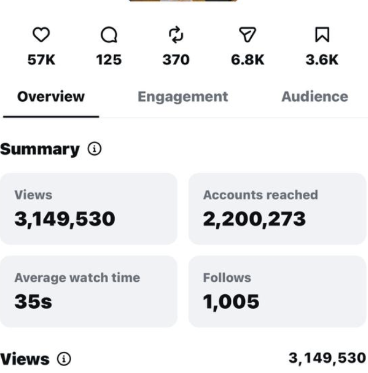Tap the paper plane shares icon
The width and height of the screenshot is (368, 373).
[x=248, y=35]
